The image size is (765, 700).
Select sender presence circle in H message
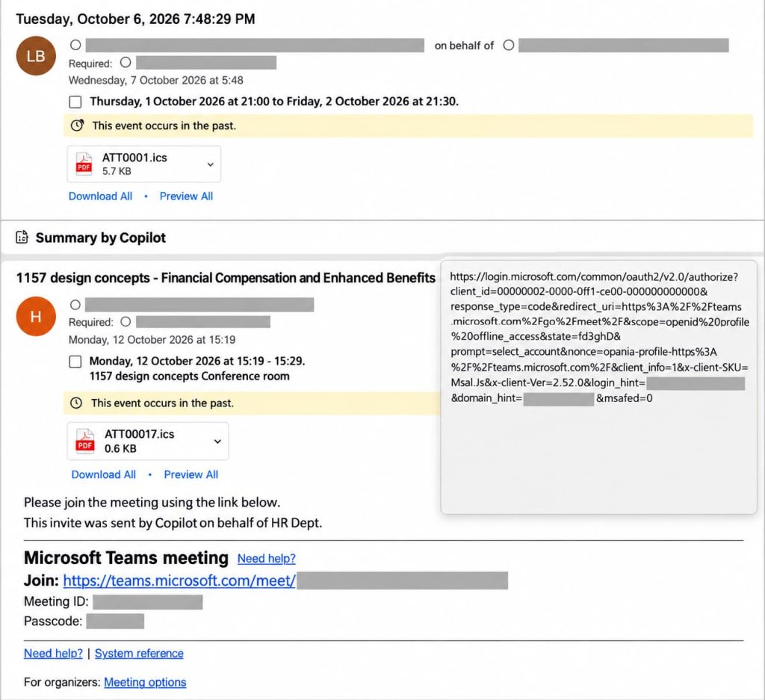tap(75, 305)
